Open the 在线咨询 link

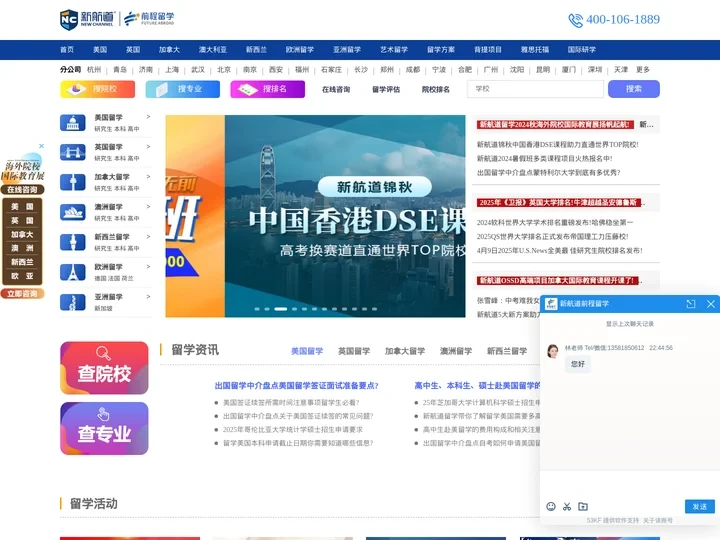336,90
